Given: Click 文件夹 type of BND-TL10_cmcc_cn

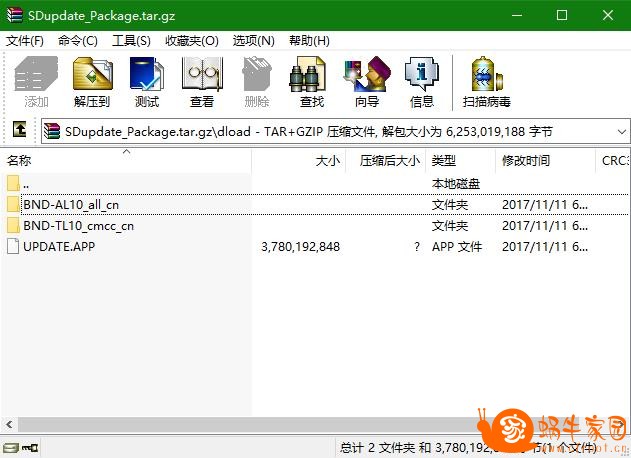Looking at the screenshot, I should [450, 226].
